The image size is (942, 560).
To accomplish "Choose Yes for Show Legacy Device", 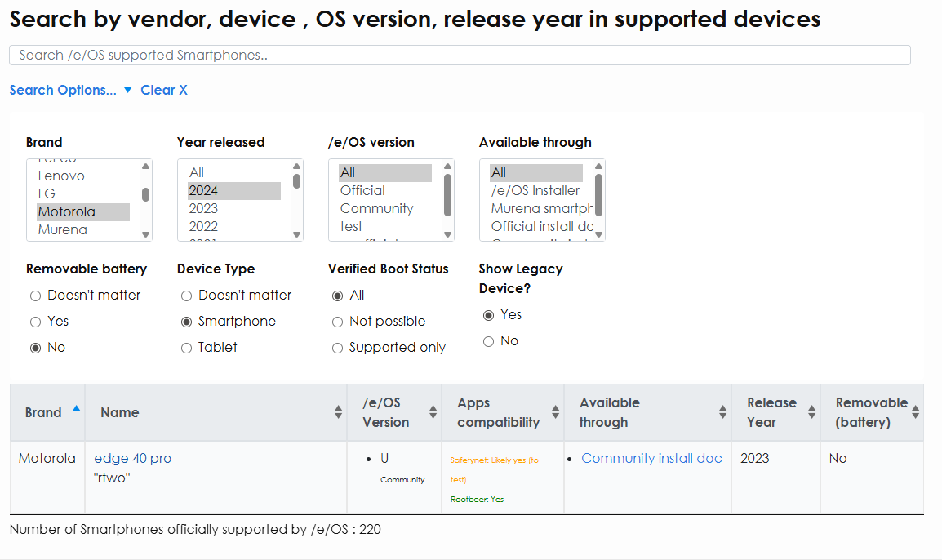I will coord(488,315).
